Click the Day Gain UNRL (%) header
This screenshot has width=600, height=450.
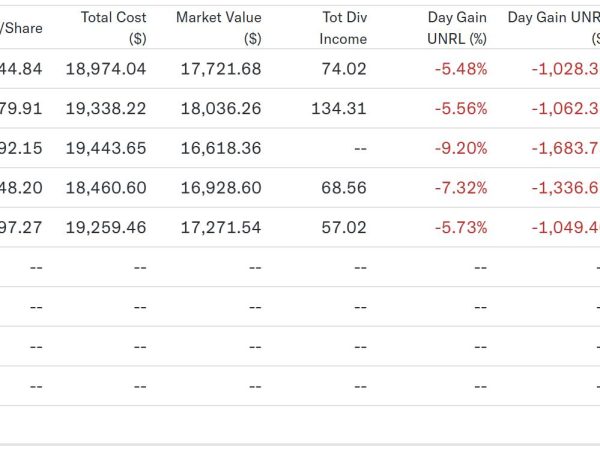tap(457, 28)
